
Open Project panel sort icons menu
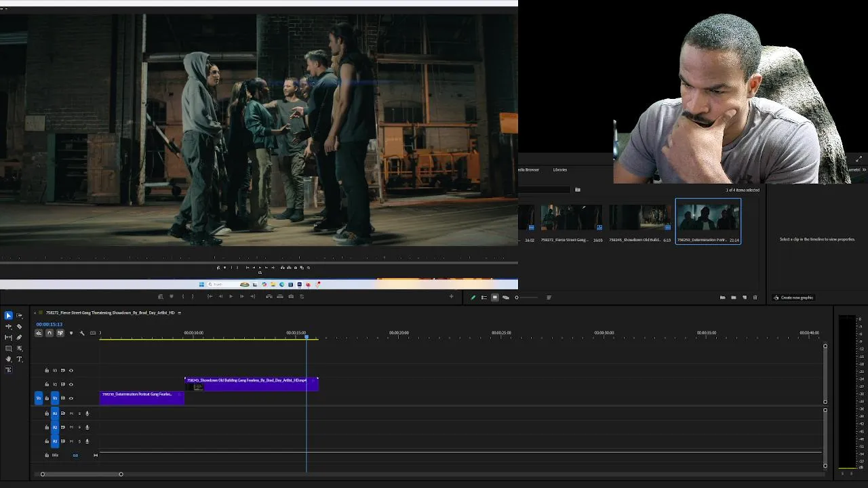pos(549,298)
